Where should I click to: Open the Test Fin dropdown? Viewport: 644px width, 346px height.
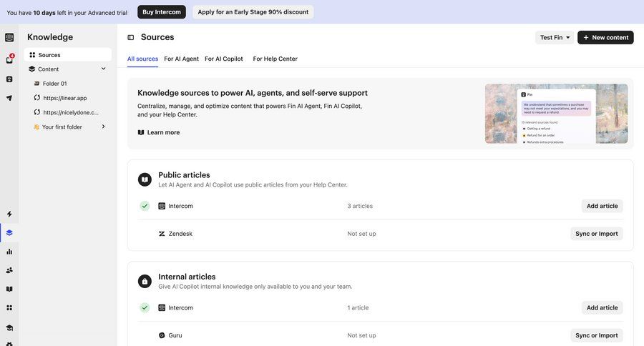(x=555, y=37)
